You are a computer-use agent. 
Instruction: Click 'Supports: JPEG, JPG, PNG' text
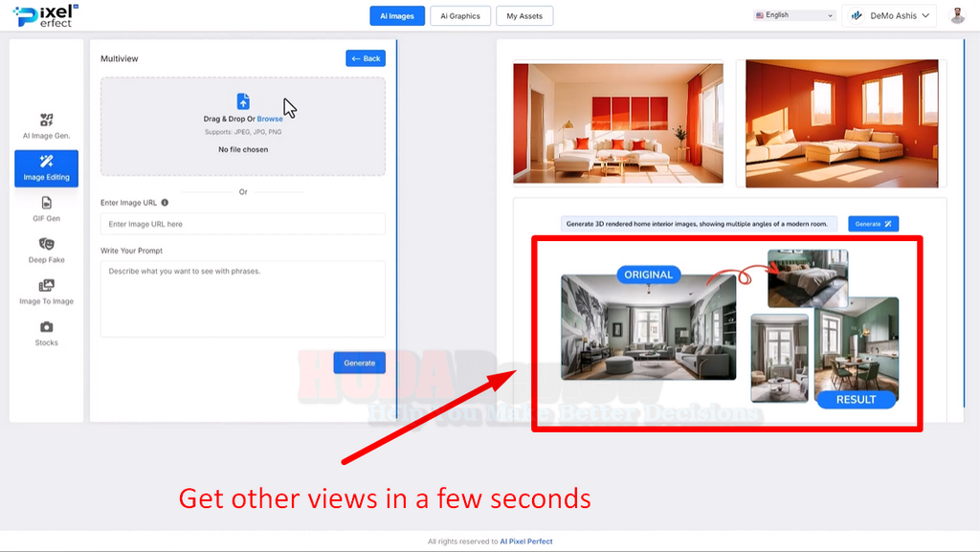243,132
